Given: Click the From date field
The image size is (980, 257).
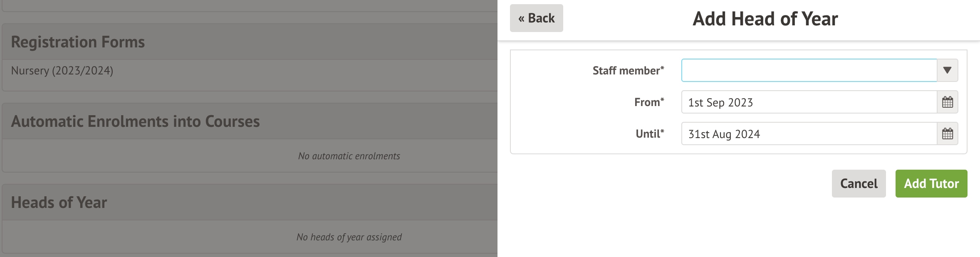Looking at the screenshot, I should [809, 102].
